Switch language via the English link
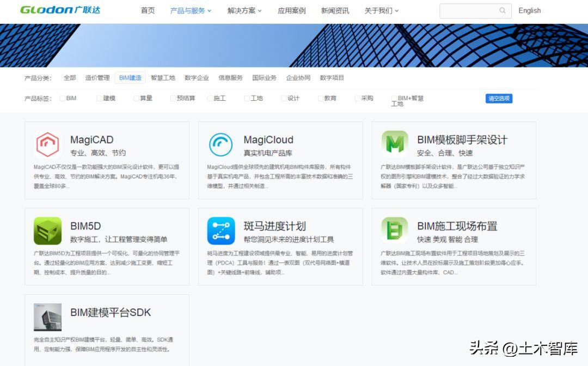This screenshot has height=366, width=588. click(x=529, y=11)
